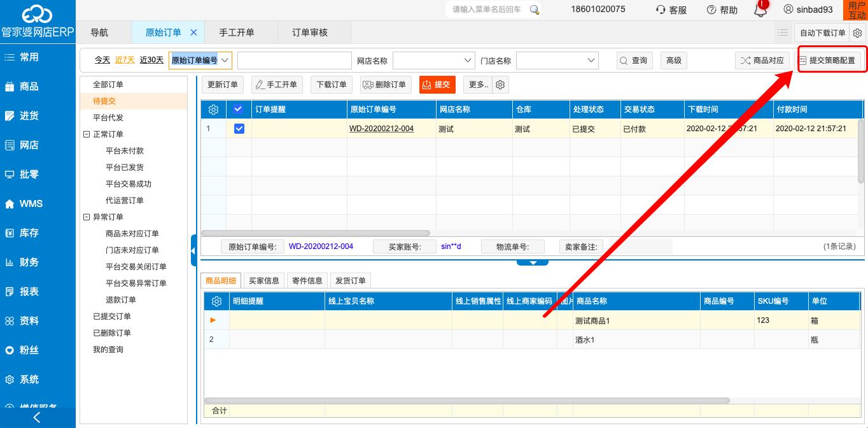868x428 pixels.
Task: Select 已提交订单 in the order tree
Action: click(112, 317)
